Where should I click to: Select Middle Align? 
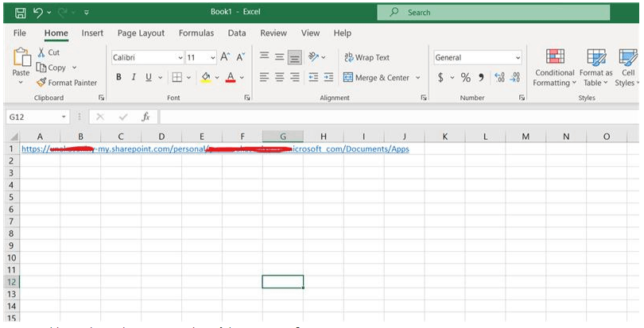(x=279, y=57)
